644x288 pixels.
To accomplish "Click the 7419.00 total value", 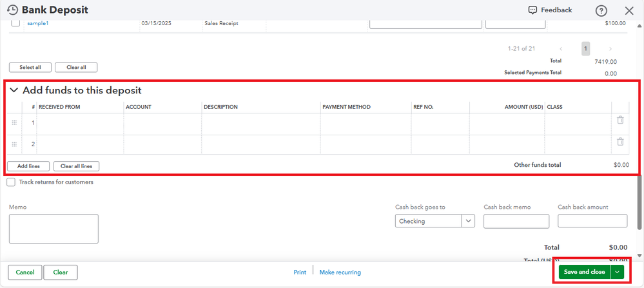I will (x=605, y=62).
